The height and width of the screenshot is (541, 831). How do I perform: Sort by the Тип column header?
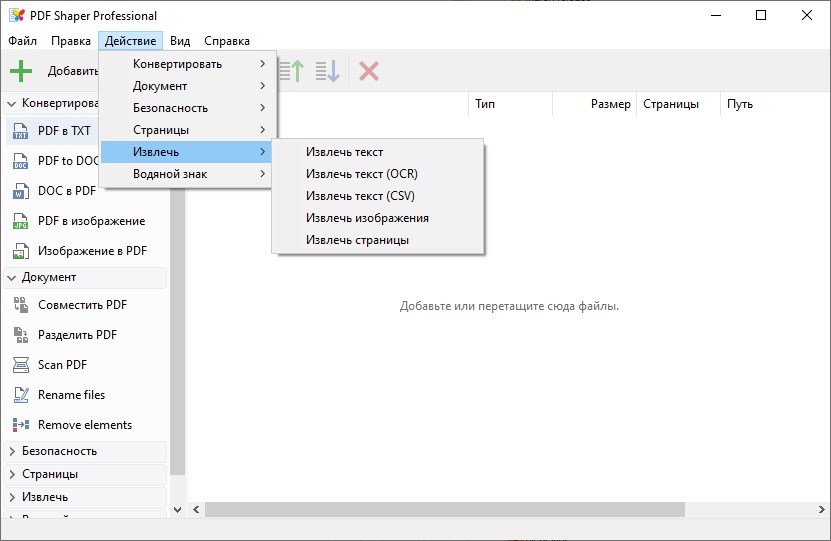coord(510,104)
